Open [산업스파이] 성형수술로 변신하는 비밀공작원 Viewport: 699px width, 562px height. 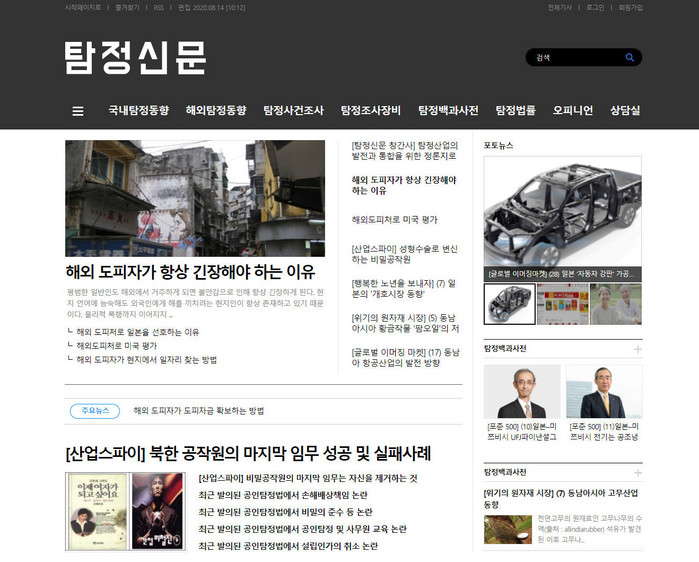[x=404, y=254]
